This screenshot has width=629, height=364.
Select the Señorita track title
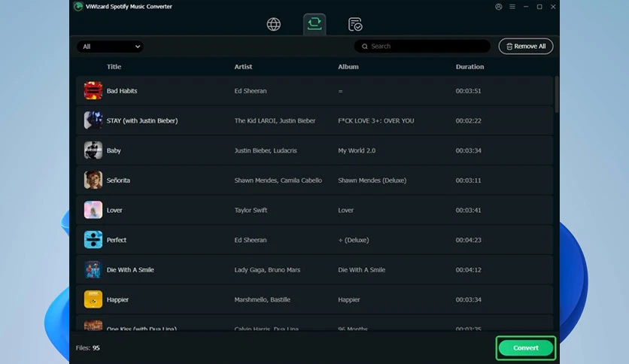pos(118,180)
